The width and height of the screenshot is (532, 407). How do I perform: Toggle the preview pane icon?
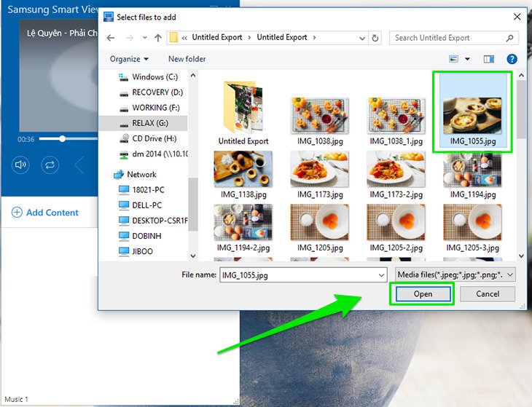pos(488,59)
